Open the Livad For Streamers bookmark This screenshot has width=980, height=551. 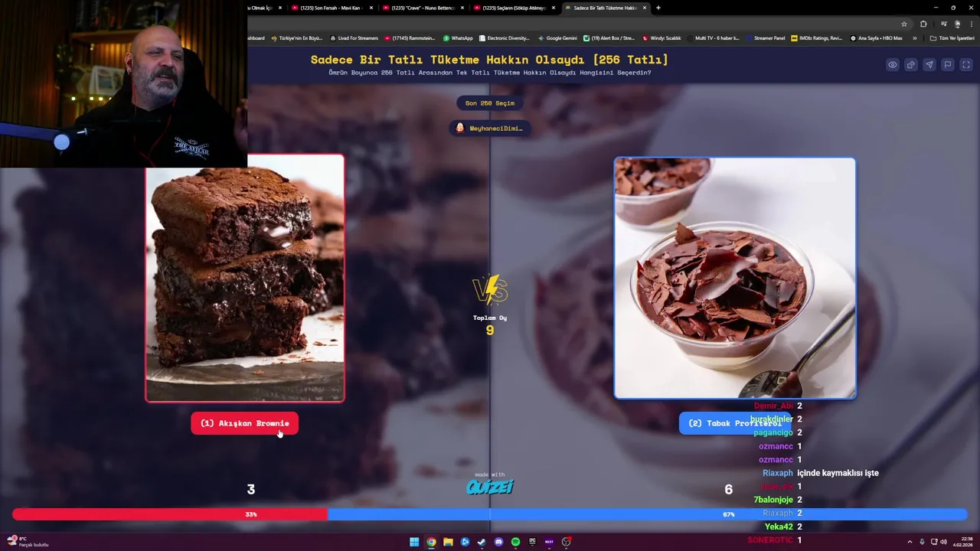(354, 38)
